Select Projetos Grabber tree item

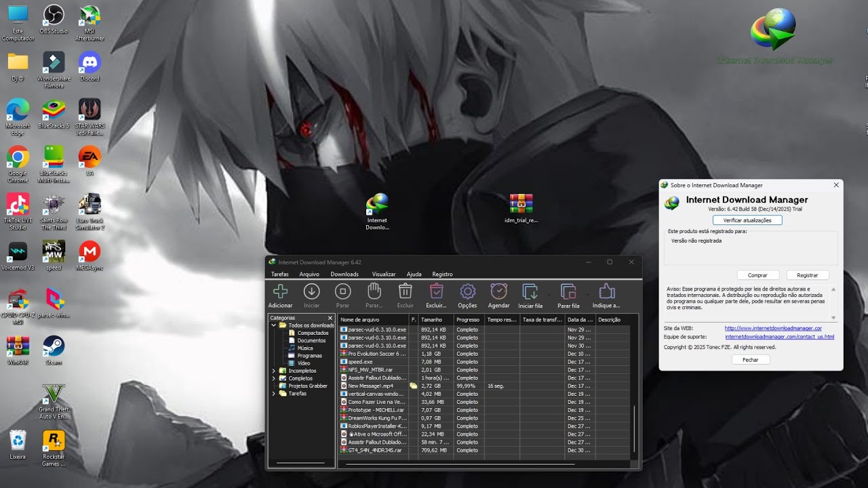[304, 386]
